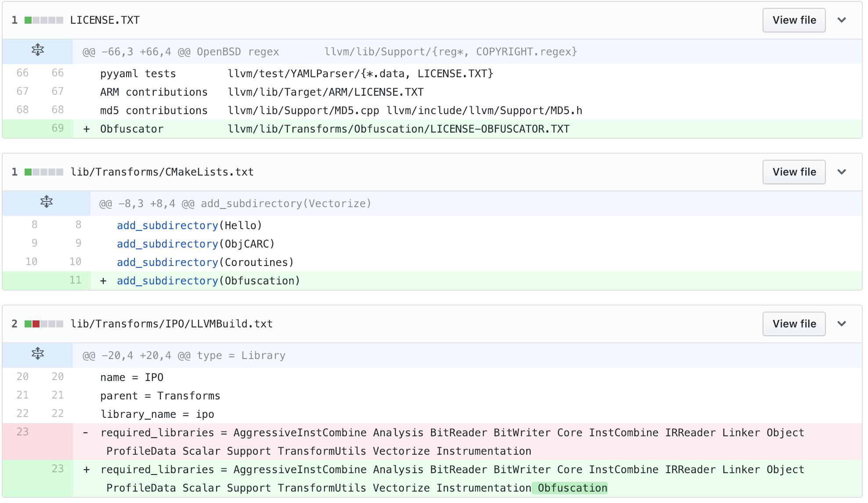Open View file for lib/Transforms/CMakeLists.txt
Screen dimensions: 868x503
click(794, 172)
